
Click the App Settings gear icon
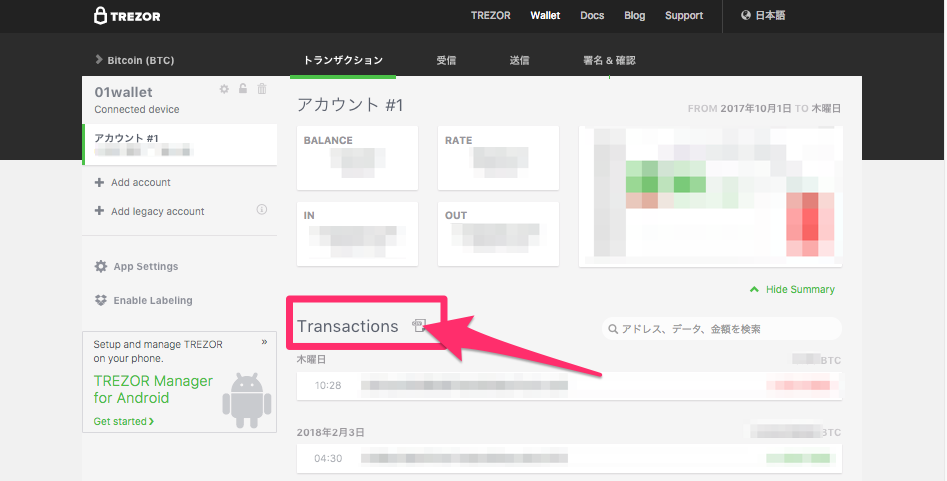click(x=101, y=266)
